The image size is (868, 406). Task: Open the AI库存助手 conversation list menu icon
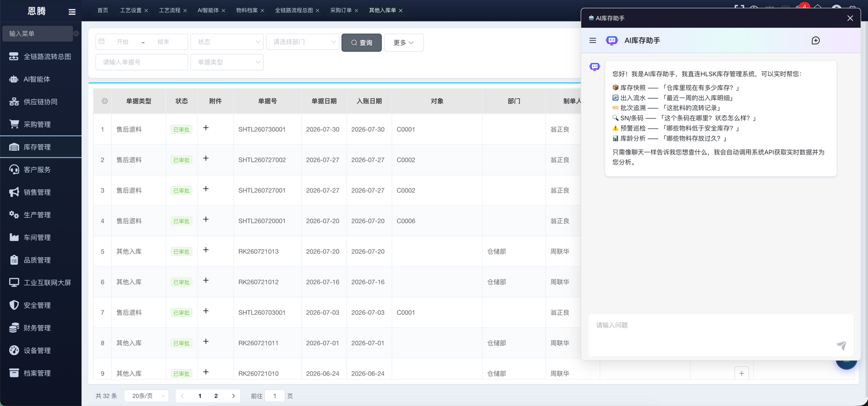pyautogui.click(x=592, y=41)
